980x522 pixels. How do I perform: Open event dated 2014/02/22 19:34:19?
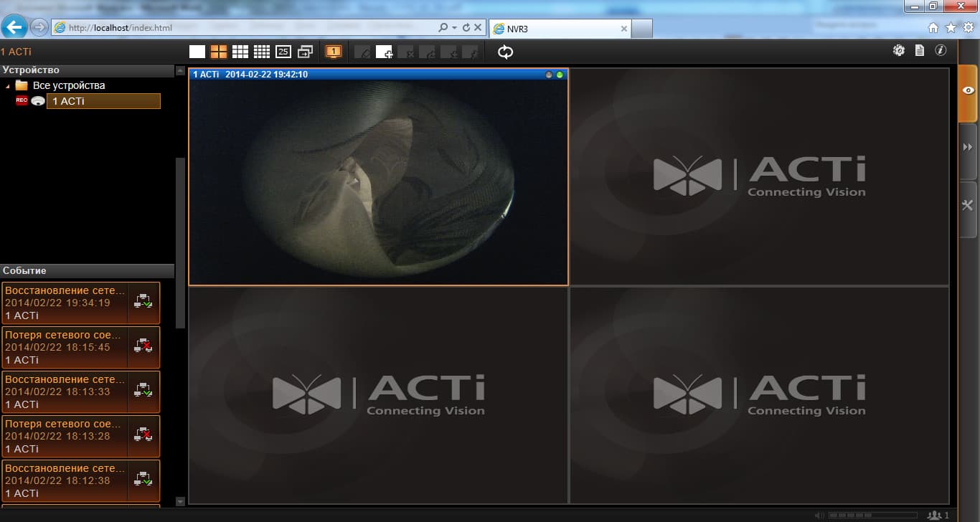80,303
